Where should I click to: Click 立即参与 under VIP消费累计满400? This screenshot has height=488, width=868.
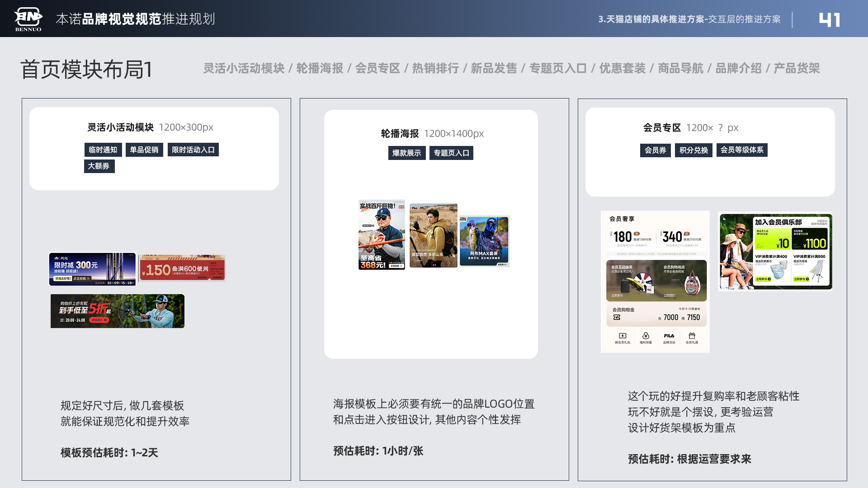tap(763, 279)
